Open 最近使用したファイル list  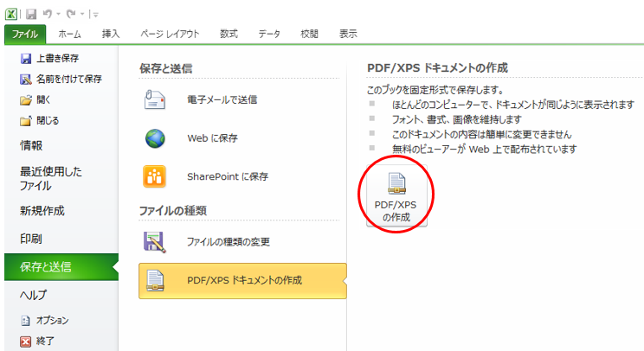pyautogui.click(x=50, y=179)
